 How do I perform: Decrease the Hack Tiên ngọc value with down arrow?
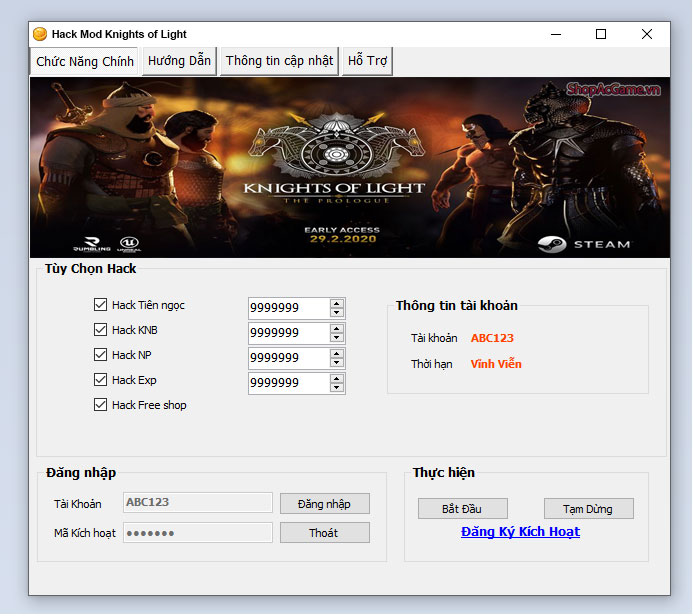[x=337, y=312]
